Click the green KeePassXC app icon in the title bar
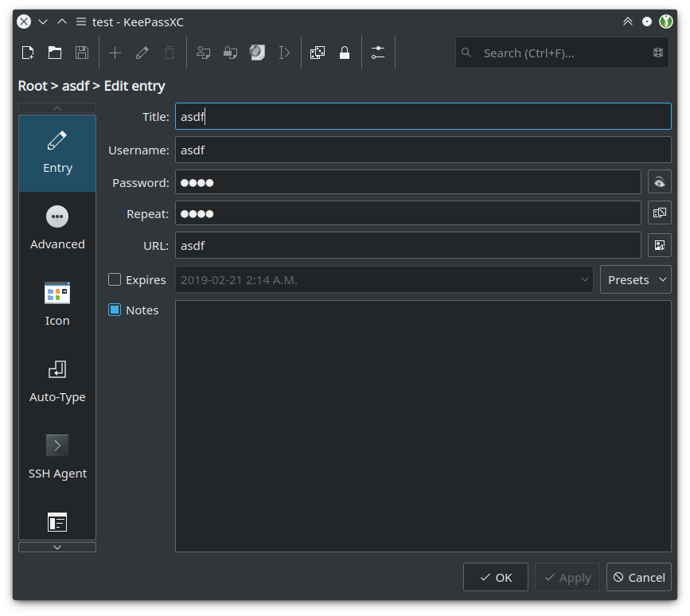The image size is (690, 616). 666,21
